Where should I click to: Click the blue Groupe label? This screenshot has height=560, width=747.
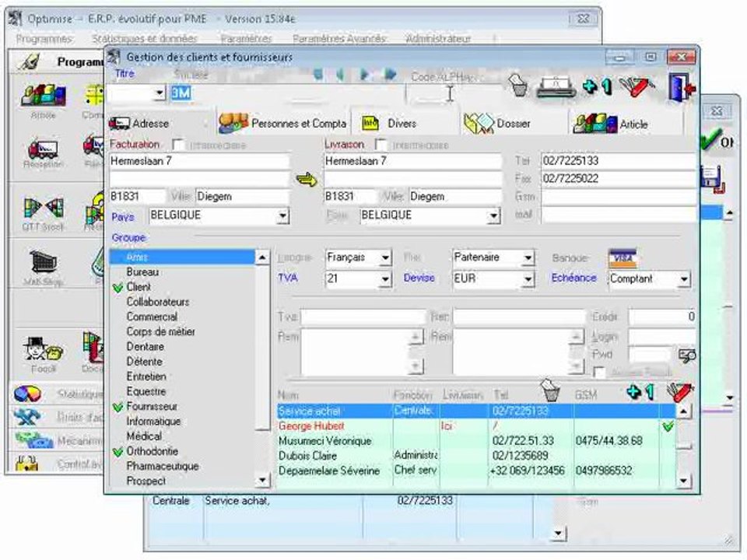(x=128, y=237)
